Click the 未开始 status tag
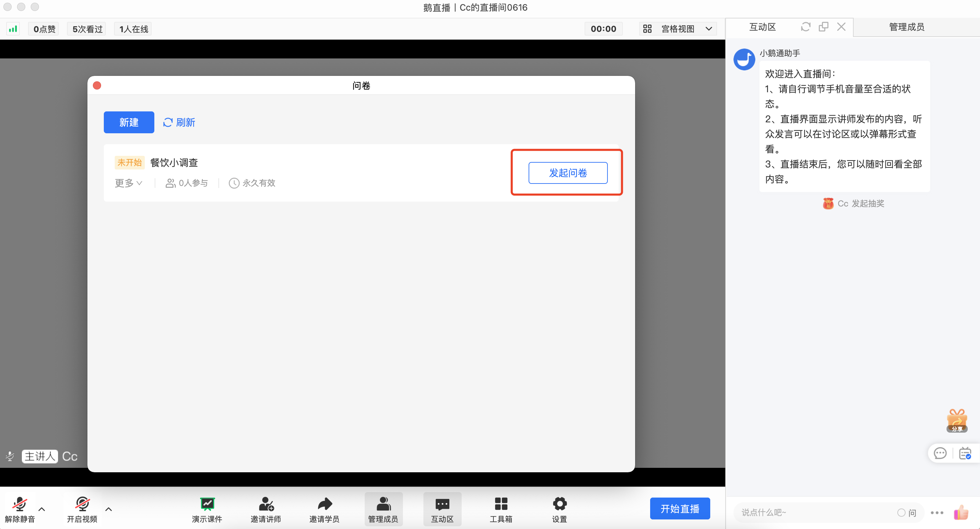This screenshot has height=529, width=980. pos(129,163)
